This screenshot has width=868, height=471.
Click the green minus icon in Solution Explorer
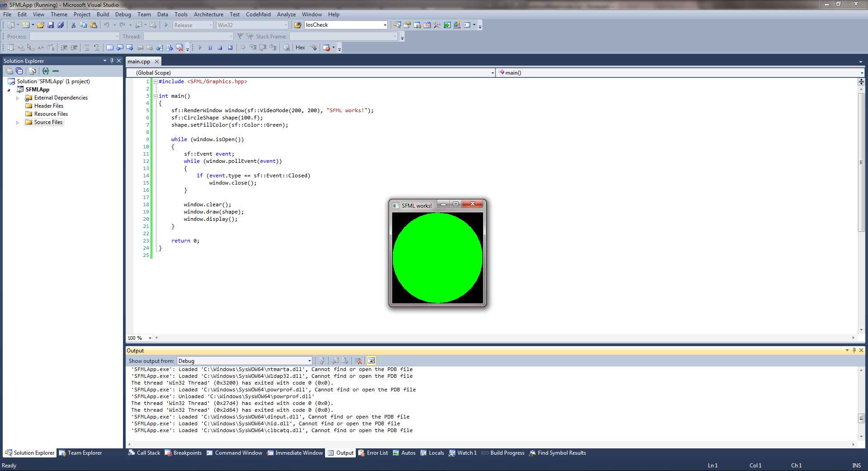pyautogui.click(x=56, y=71)
